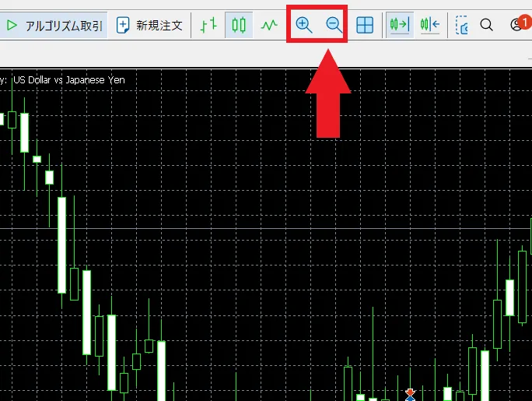Click the US Dollar vs Japanese Yen title

[68, 79]
